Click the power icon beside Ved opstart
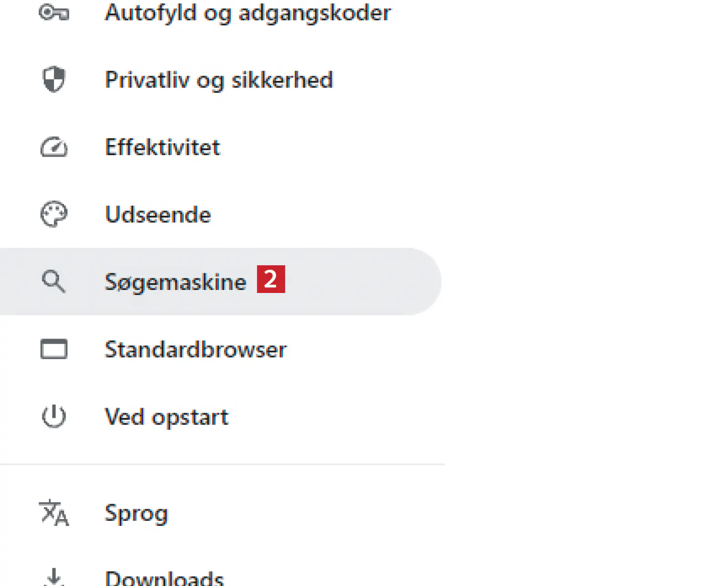This screenshot has height=586, width=728. pyautogui.click(x=54, y=417)
